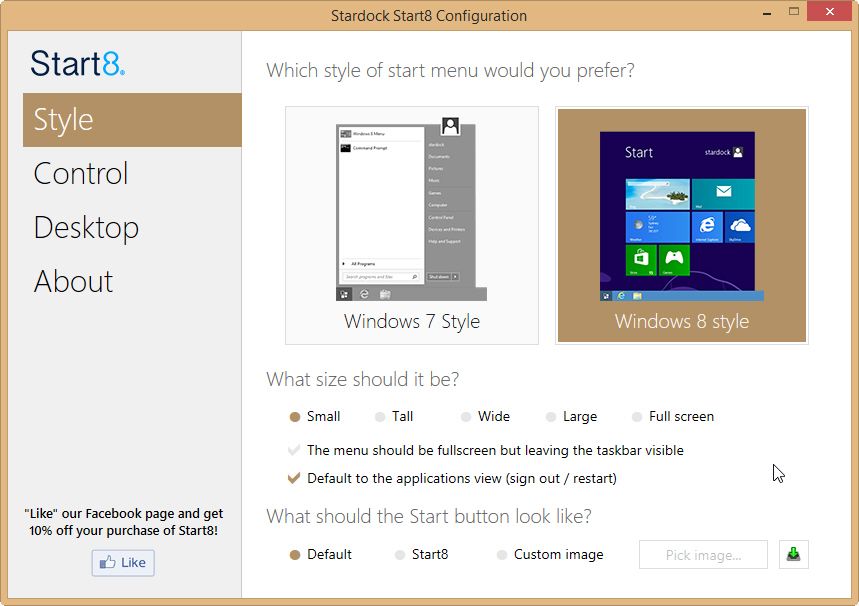
Task: Open the Control section
Action: pyautogui.click(x=80, y=173)
